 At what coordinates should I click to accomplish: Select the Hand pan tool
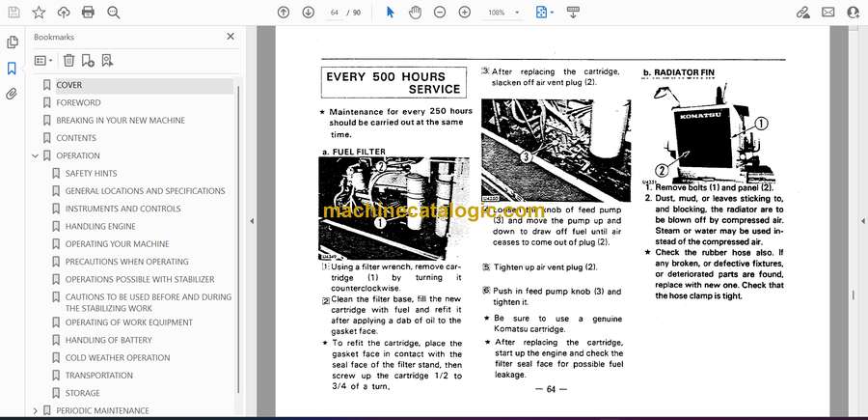[415, 12]
